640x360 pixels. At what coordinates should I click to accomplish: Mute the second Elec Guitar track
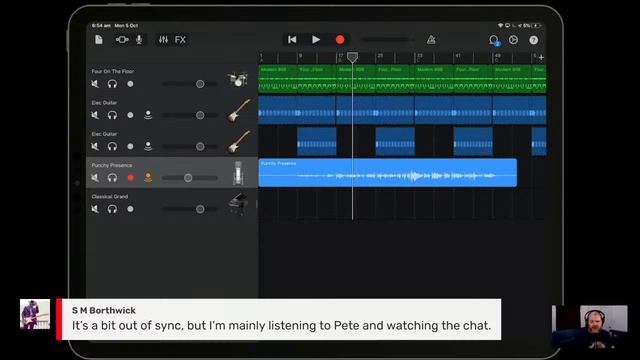point(95,146)
